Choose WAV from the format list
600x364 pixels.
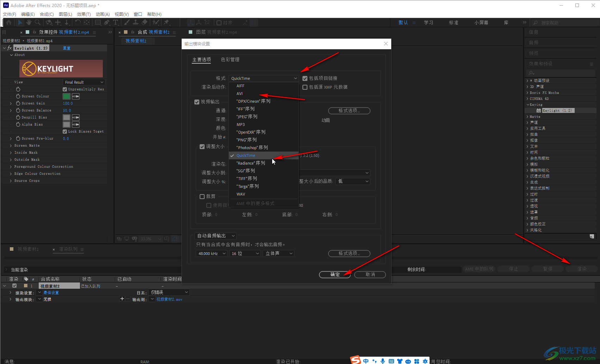click(x=264, y=194)
